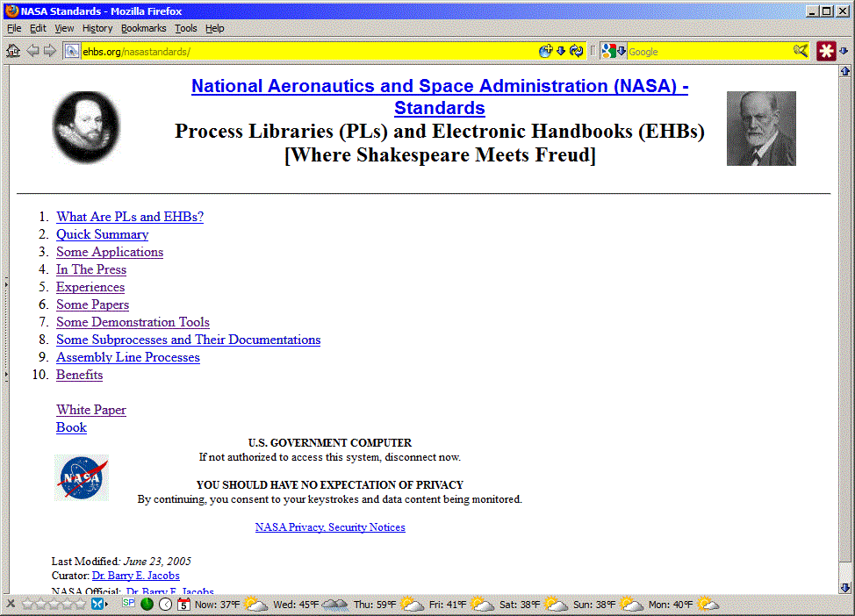Click the Fri: 41°F weather icon
Image resolution: width=855 pixels, height=616 pixels.
tap(482, 604)
